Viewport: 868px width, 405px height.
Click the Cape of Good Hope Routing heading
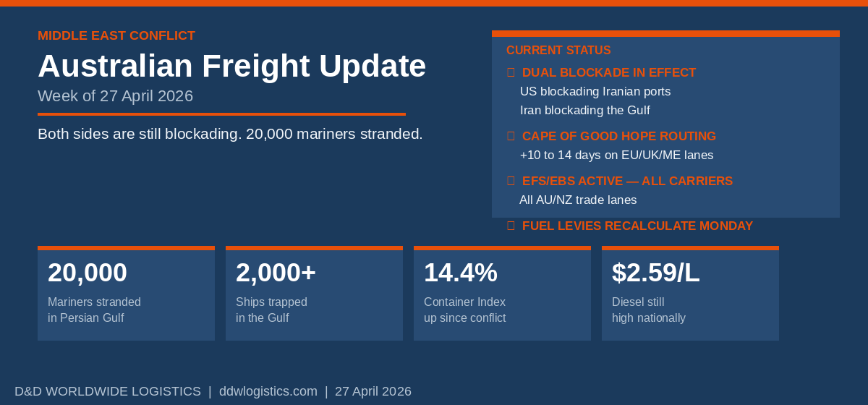click(619, 136)
